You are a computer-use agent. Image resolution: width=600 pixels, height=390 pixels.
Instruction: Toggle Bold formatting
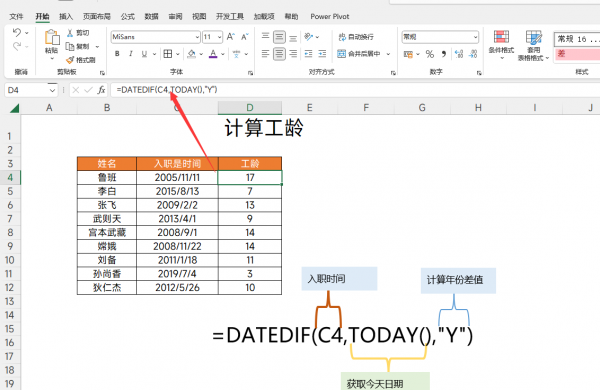click(117, 54)
